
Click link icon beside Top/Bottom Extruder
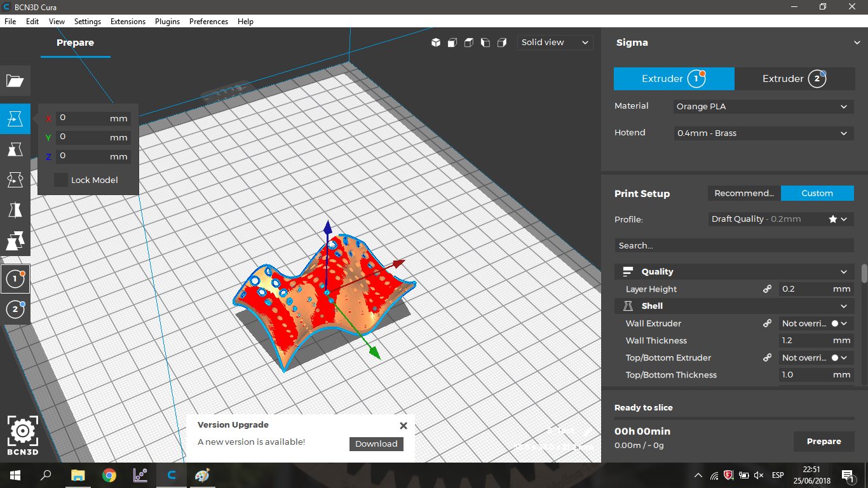point(767,358)
